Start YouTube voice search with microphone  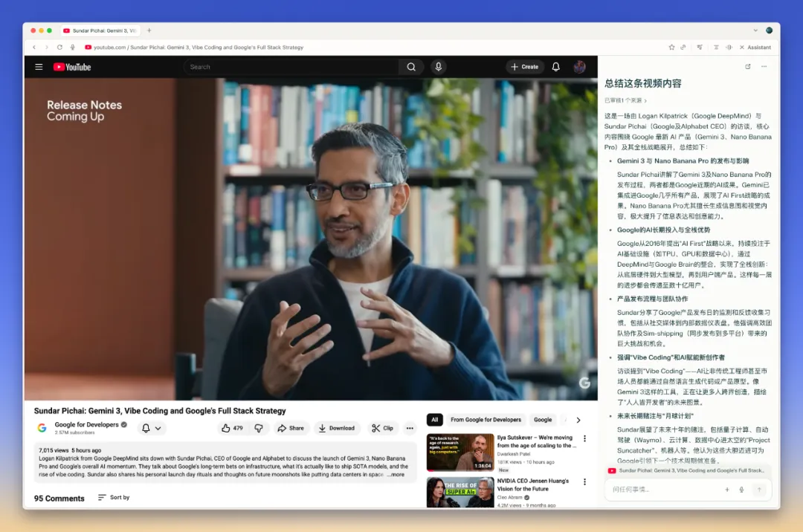(x=439, y=67)
